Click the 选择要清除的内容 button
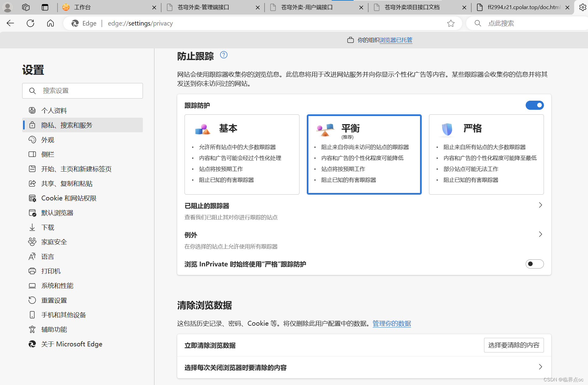Screen dimensions: 588x385 514,345
